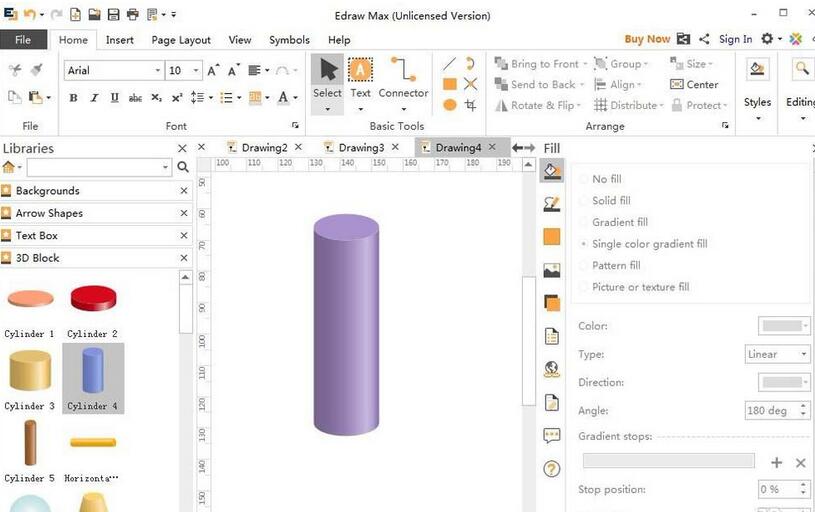The image size is (815, 512).
Task: Pick the line drawing tool
Action: pos(450,64)
